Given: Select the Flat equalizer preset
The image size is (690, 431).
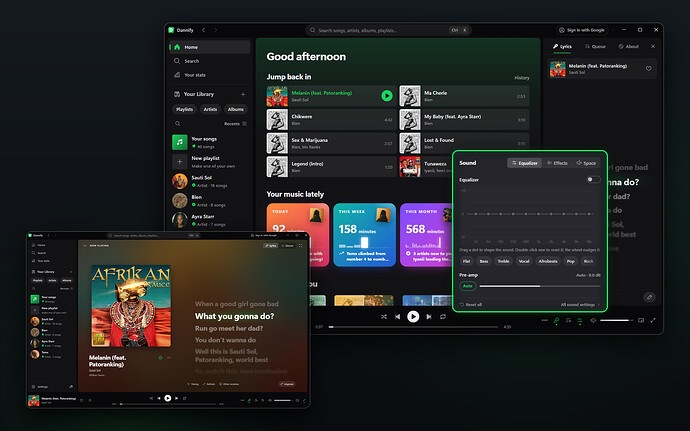Looking at the screenshot, I should pyautogui.click(x=466, y=261).
